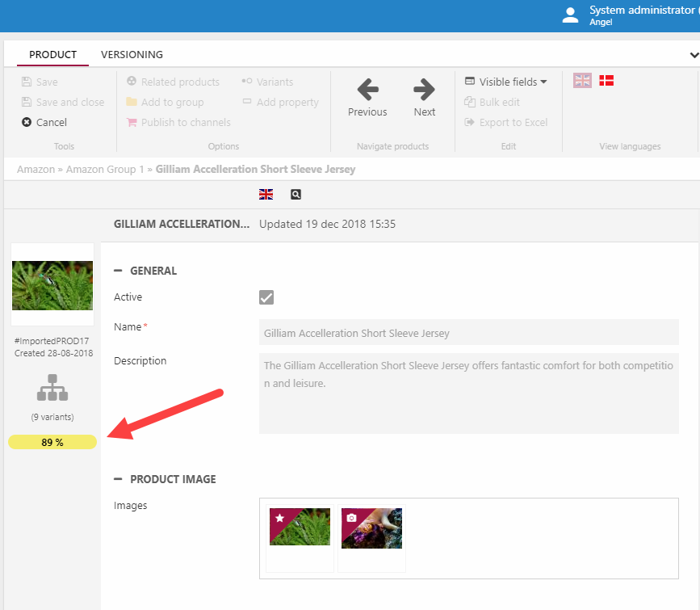Collapse the General section
Image resolution: width=700 pixels, height=610 pixels.
pos(118,271)
